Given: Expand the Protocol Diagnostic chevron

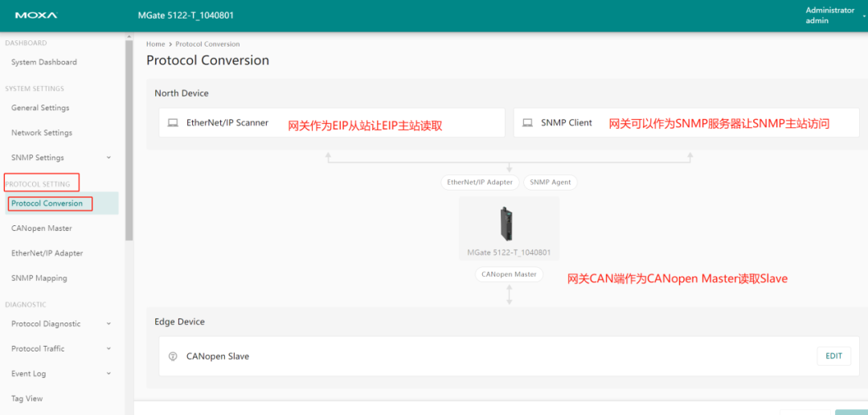Looking at the screenshot, I should coord(108,323).
